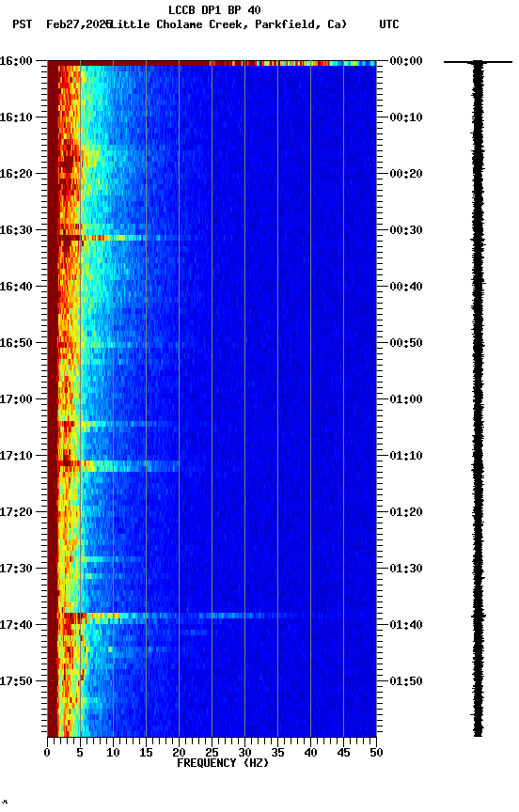Screen dimensions: 519x812
Task: Click the 00:30 UTC time label
Action: pos(406,230)
